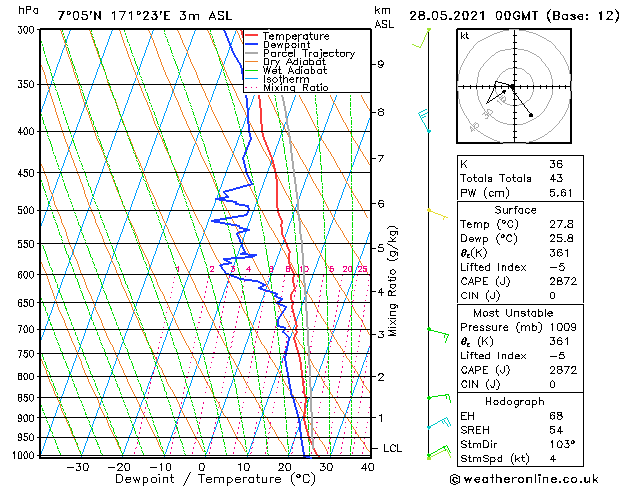
Task: Click the cyan wind barb near 400 hPa
Action: point(424,120)
